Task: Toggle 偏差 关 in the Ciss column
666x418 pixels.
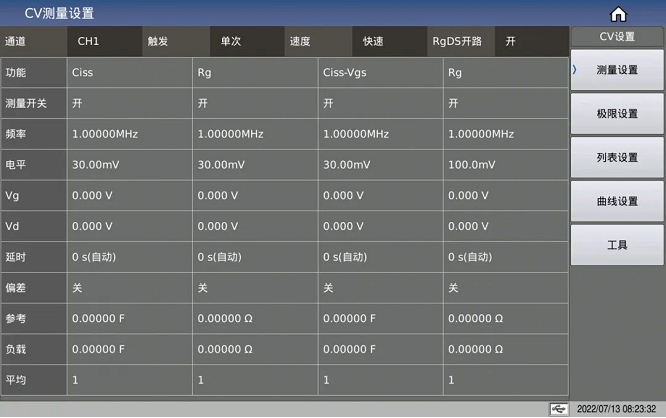Action: pyautogui.click(x=130, y=288)
